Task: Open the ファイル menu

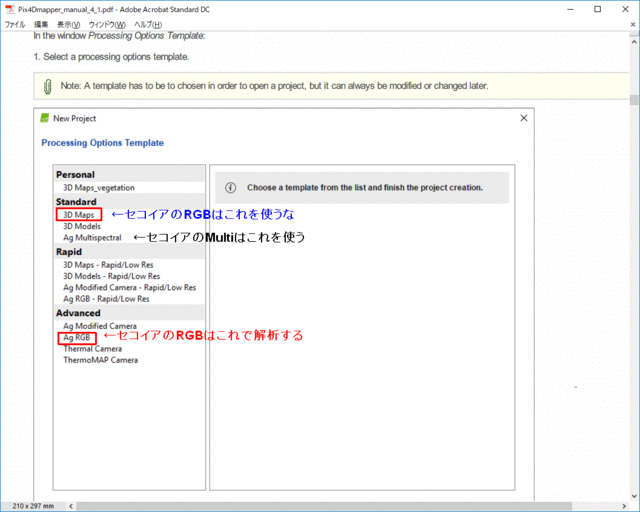Action: point(15,24)
